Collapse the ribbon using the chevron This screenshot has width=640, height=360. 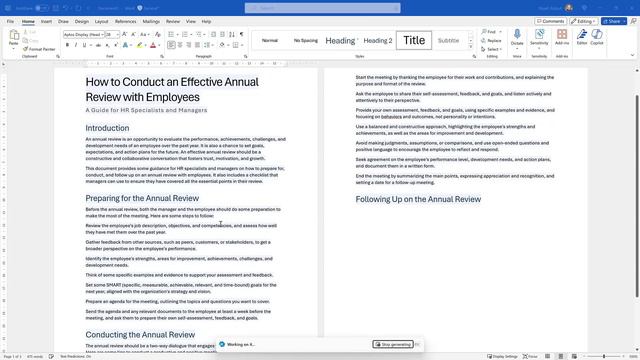coord(632,55)
